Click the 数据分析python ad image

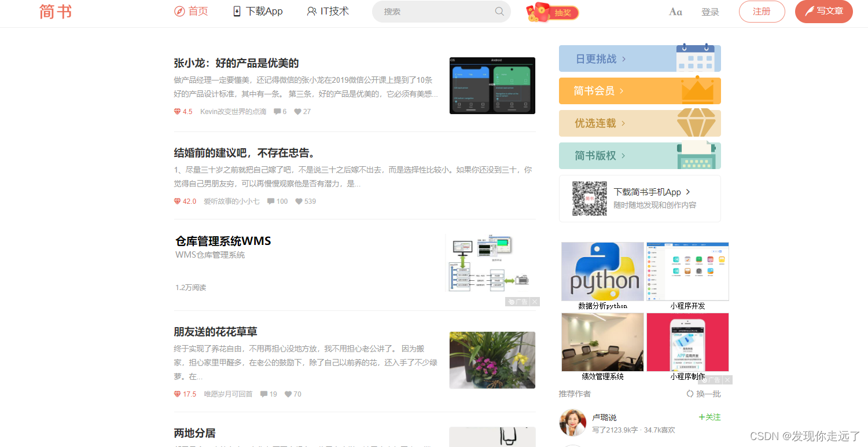coord(602,272)
